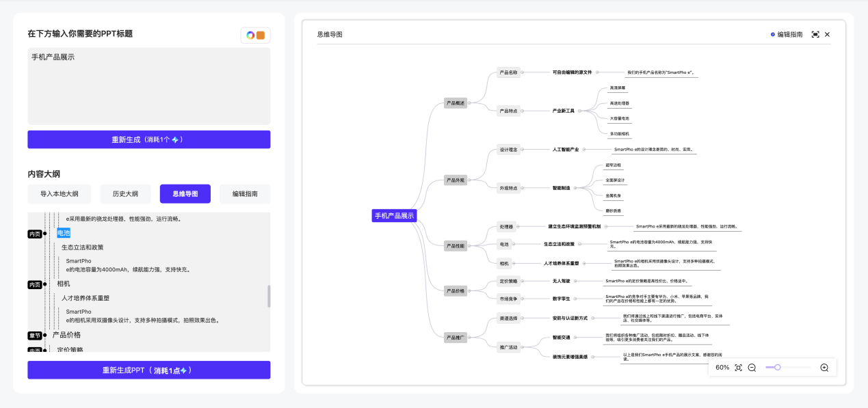The image size is (868, 408).
Task: Click the 重新生成 regenerate button
Action: (x=148, y=139)
